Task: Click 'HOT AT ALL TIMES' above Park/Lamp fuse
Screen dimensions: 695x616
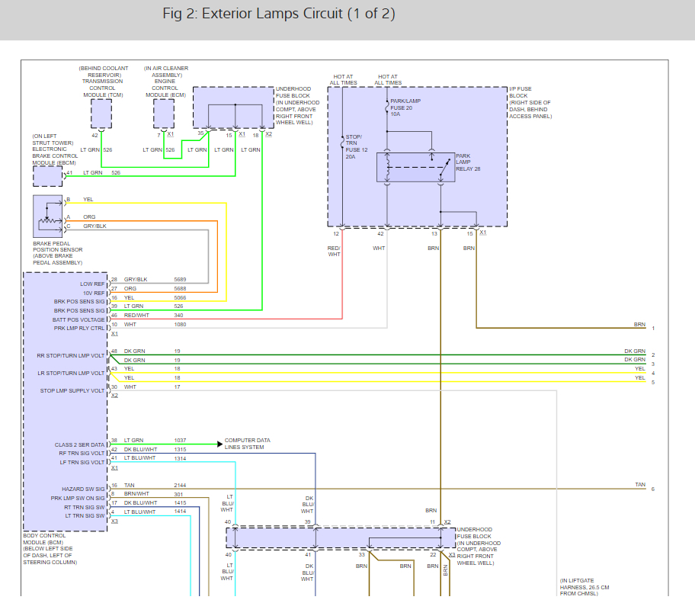Action: point(388,80)
